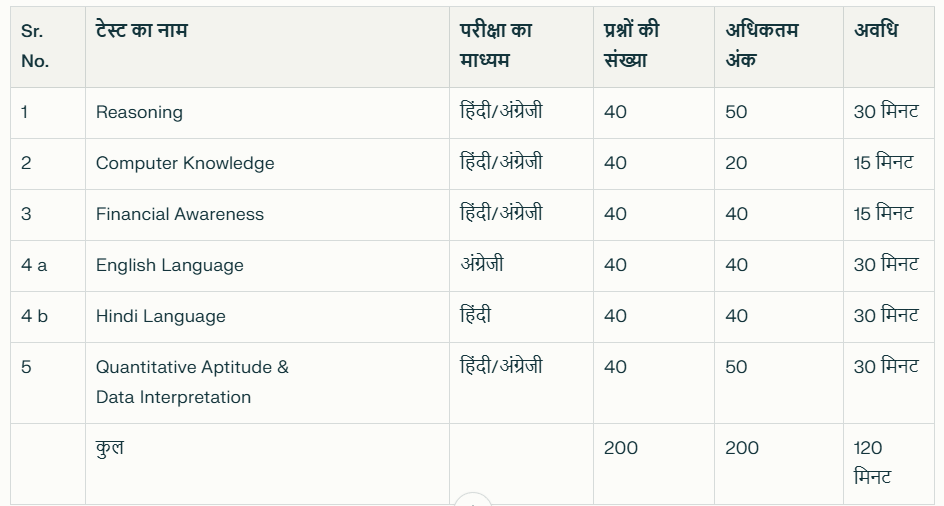Click the 'परीक्षा का माध्यम' column header
Screen dimensions: 944x506
(496, 45)
